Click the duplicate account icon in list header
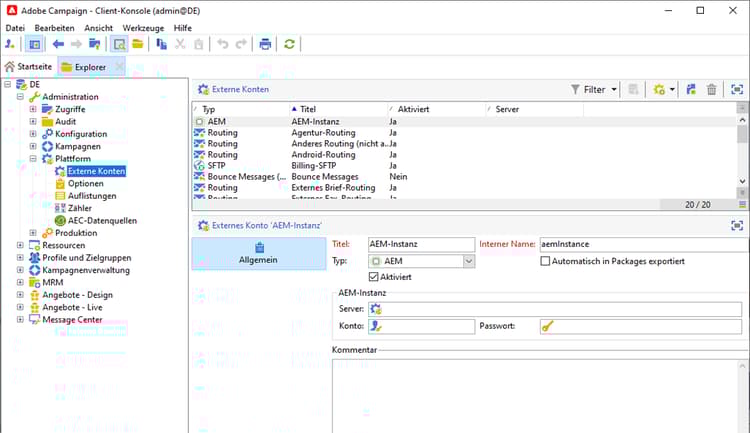The width and height of the screenshot is (750, 433). point(691,89)
